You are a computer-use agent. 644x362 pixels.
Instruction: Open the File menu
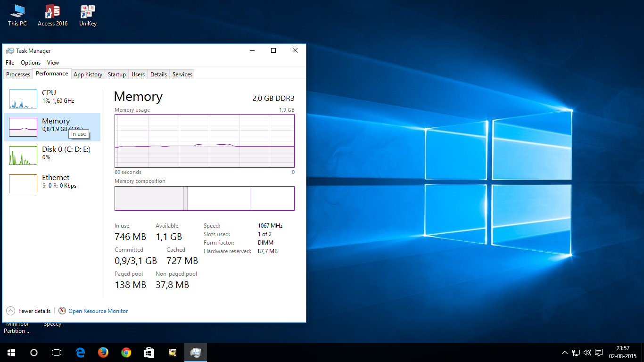coord(10,63)
